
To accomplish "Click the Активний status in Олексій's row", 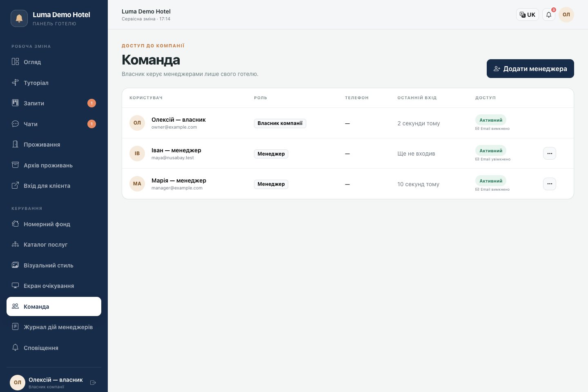I will point(491,120).
